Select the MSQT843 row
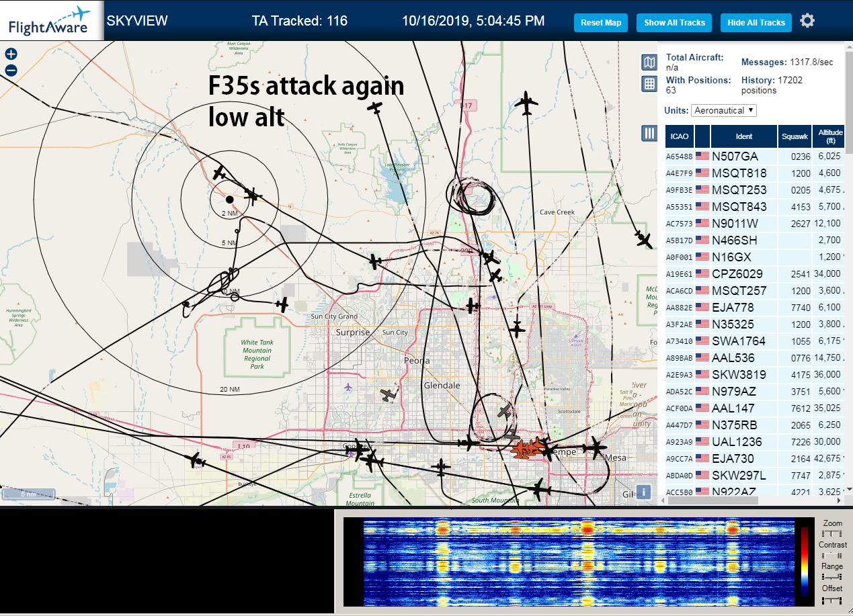 (754, 206)
